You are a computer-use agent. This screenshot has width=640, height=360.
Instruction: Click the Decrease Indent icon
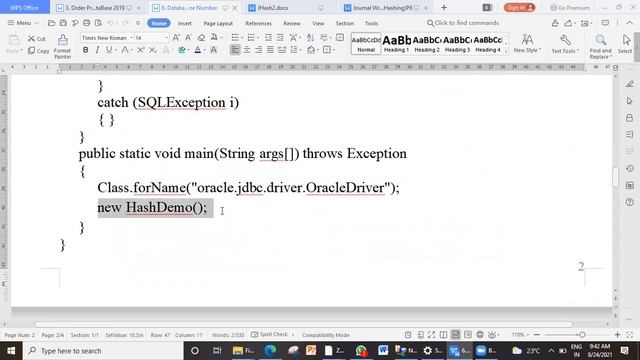coord(268,38)
